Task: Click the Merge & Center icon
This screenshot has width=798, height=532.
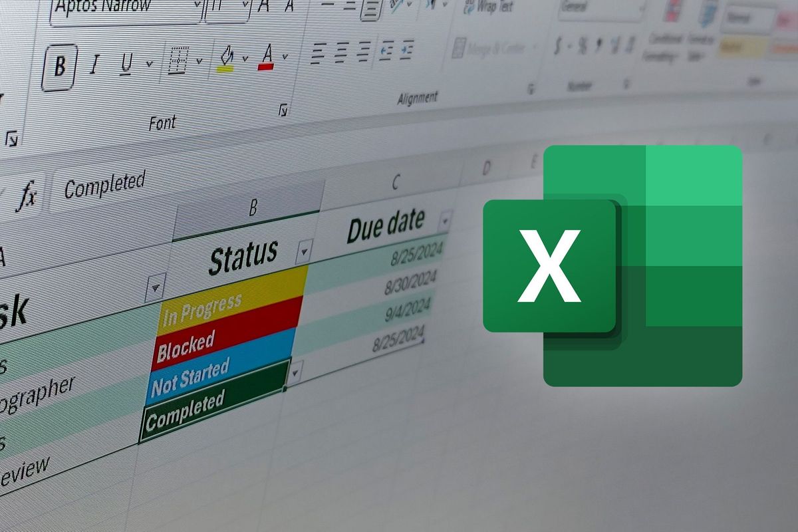Action: coord(460,49)
